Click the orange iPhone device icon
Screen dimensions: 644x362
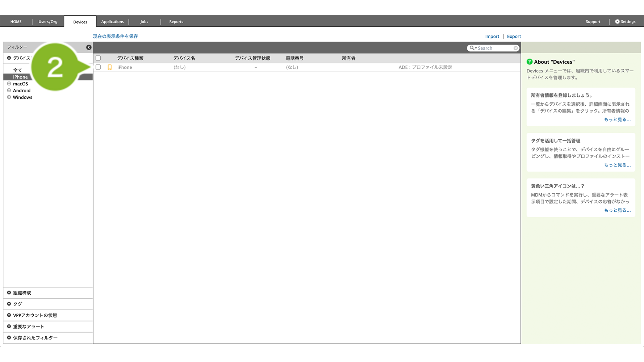[110, 67]
